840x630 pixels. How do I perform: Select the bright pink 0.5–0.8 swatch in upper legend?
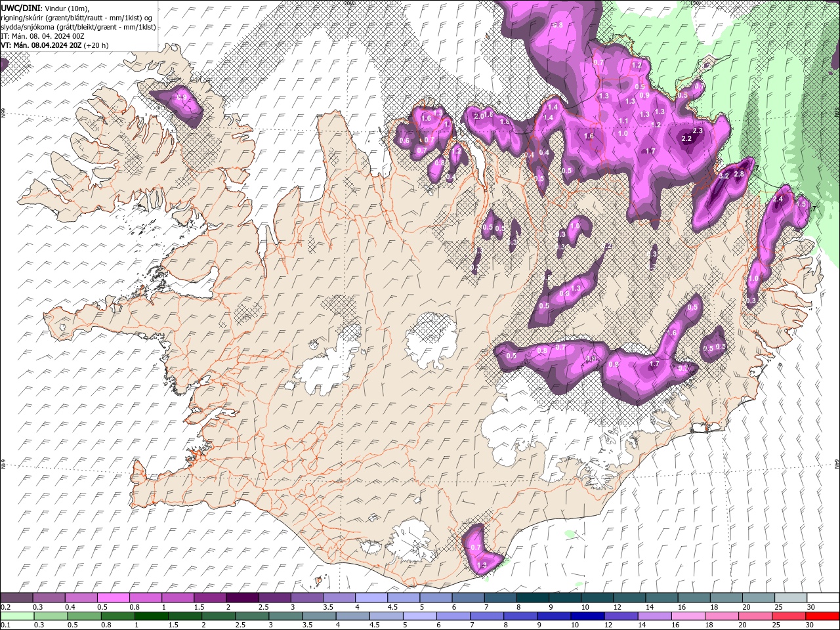point(113,598)
